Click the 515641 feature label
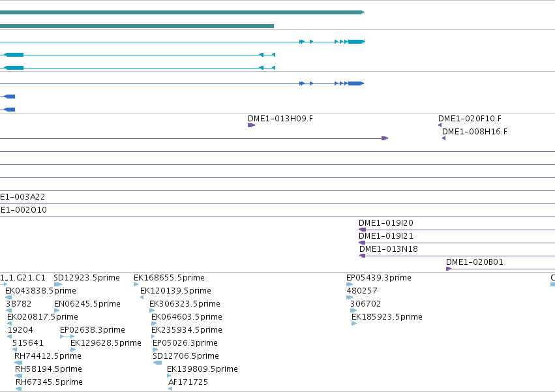 (28, 343)
